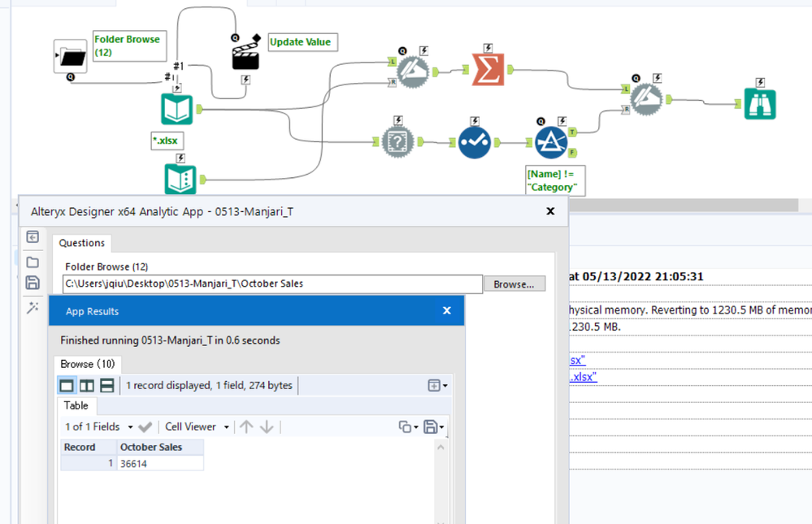Screen dimensions: 812x524
Task: Select the green Browse binoculars tool
Action: tap(760, 104)
